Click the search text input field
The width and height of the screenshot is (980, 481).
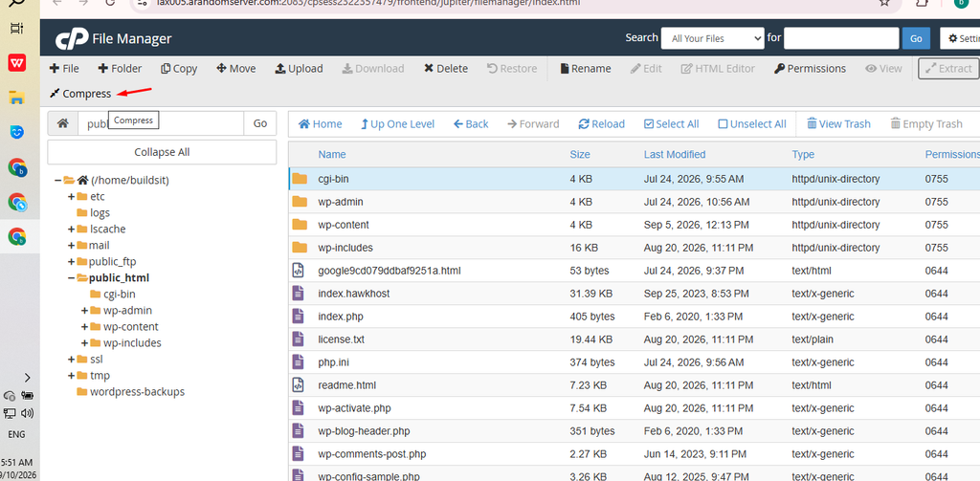click(841, 38)
